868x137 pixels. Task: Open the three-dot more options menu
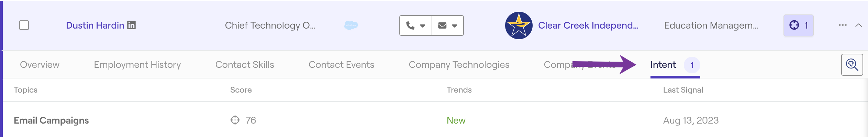click(842, 25)
